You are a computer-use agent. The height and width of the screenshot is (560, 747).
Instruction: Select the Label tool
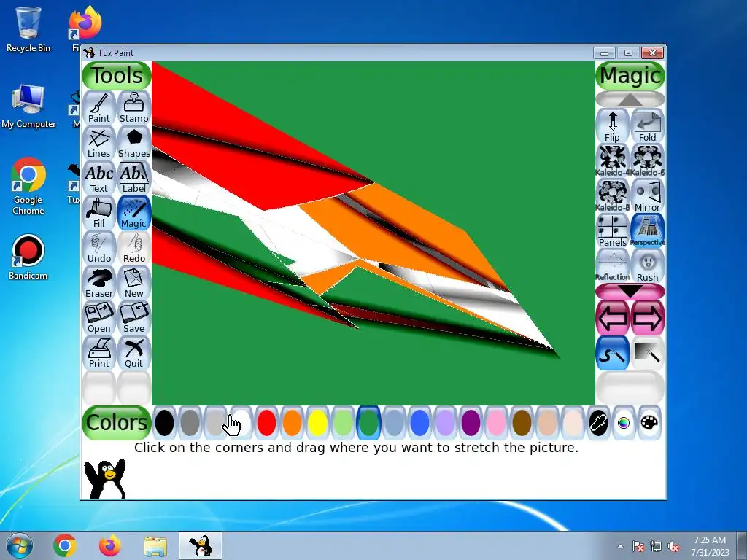(134, 178)
